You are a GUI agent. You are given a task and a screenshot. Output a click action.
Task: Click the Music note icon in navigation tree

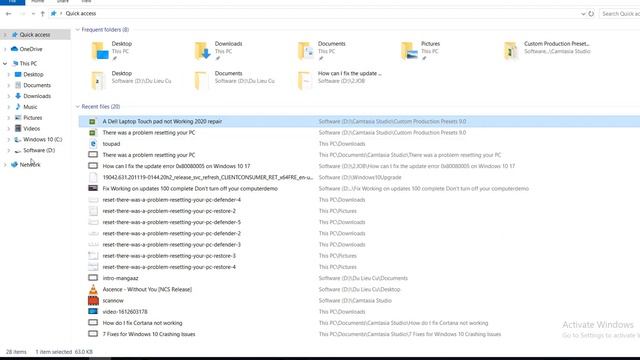[18, 107]
